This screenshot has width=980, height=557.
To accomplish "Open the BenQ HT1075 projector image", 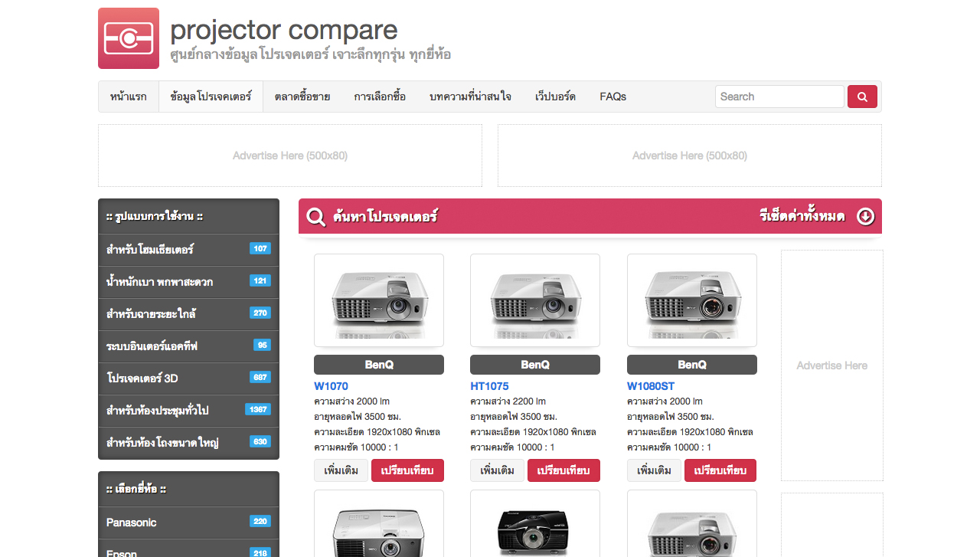I will point(535,300).
